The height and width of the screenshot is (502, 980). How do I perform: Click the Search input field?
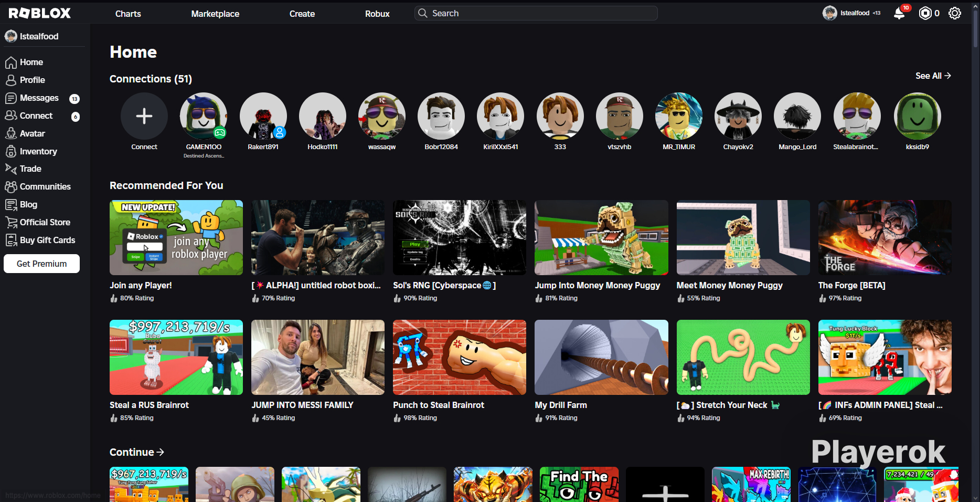[536, 13]
